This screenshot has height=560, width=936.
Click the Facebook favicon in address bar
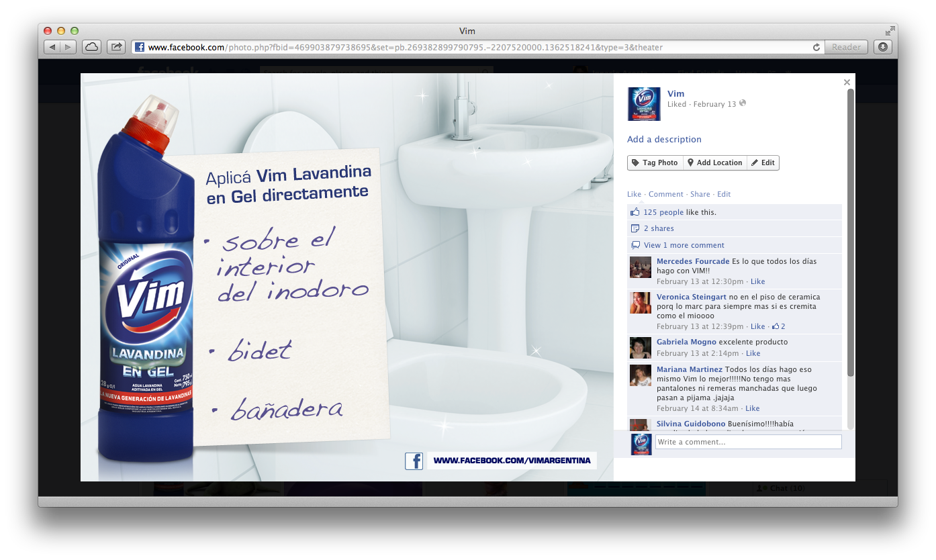point(140,47)
